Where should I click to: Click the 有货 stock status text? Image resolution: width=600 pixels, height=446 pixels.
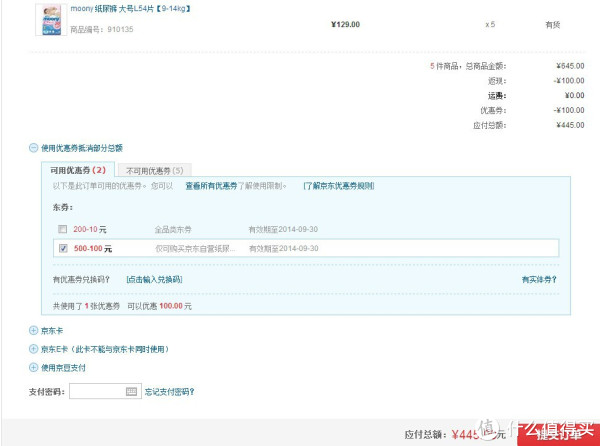tap(553, 25)
